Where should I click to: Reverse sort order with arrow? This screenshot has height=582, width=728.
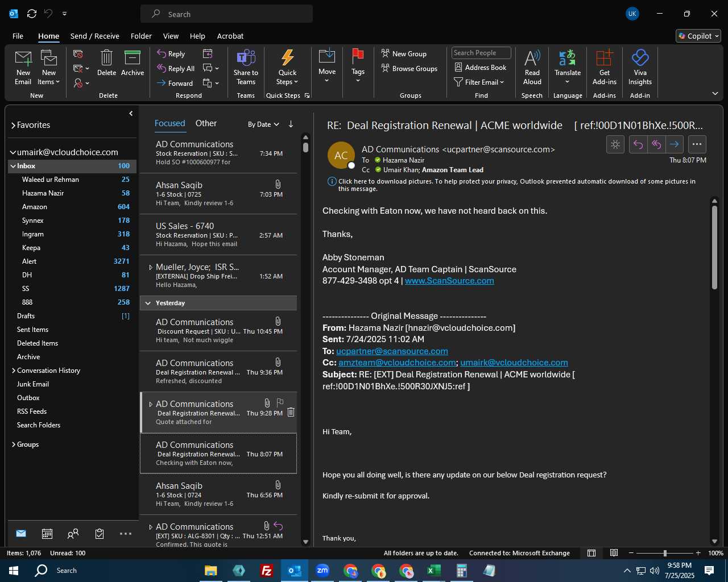[291, 124]
